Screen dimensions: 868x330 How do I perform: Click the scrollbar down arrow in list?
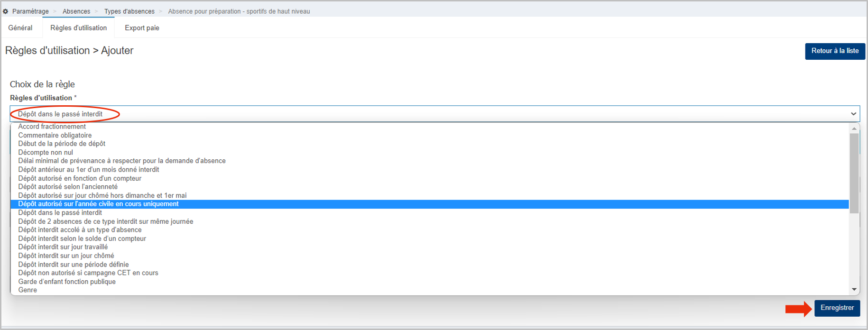coord(854,290)
